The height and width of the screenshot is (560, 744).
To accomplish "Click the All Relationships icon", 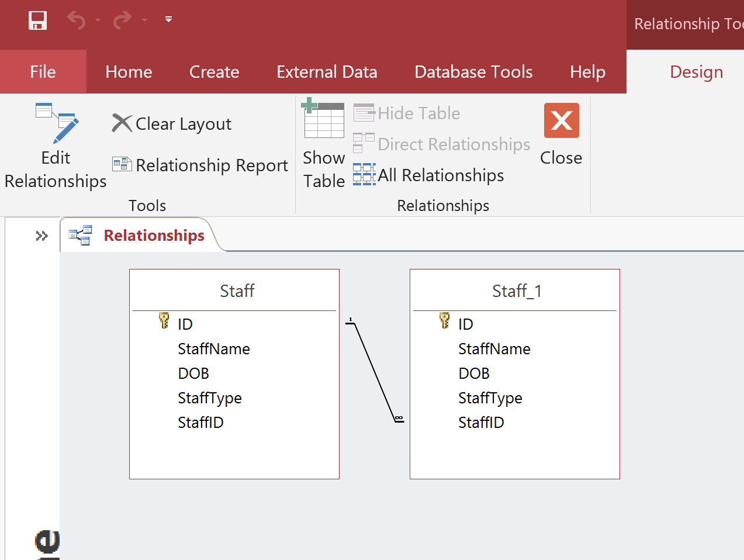I will [x=364, y=175].
